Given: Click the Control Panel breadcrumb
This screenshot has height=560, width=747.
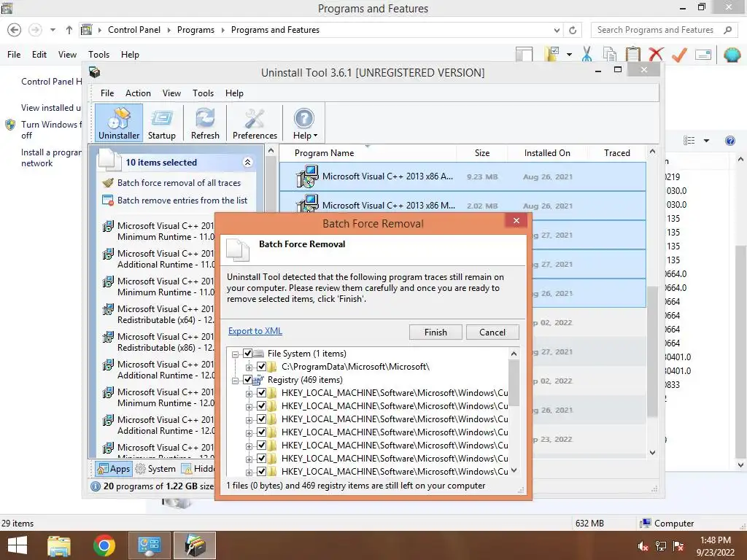Looking at the screenshot, I should pyautogui.click(x=134, y=30).
